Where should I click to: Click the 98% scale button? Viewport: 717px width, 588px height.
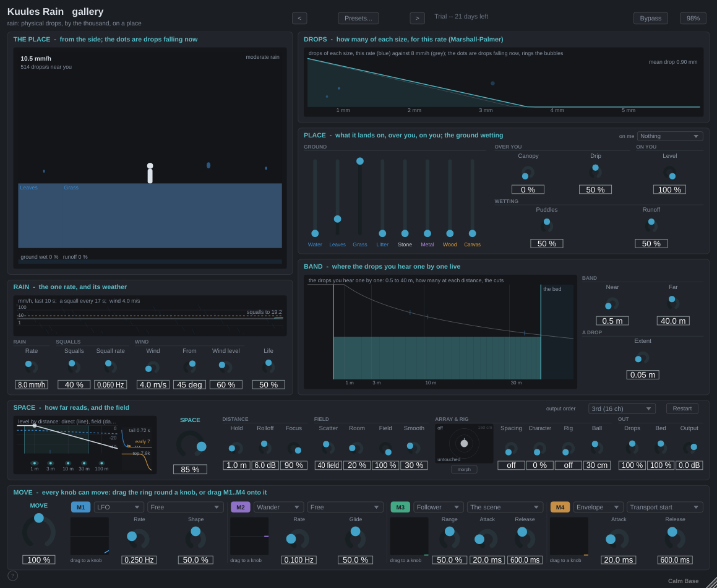(693, 19)
